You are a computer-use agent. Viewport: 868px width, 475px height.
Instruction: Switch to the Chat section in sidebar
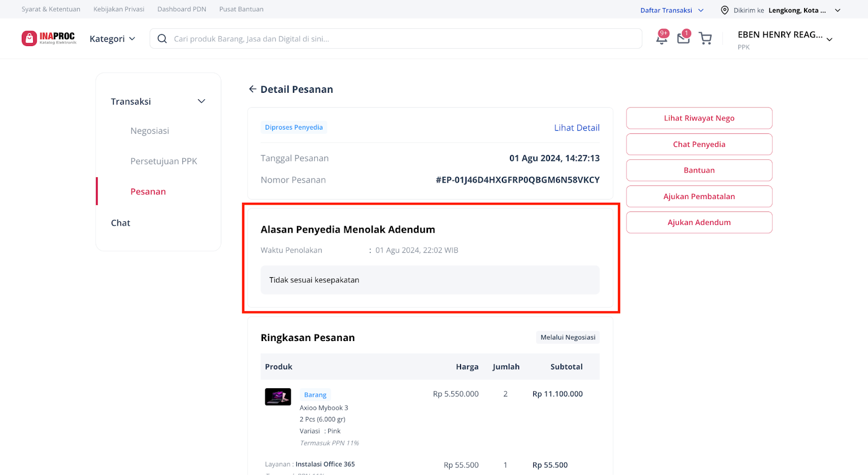[x=120, y=222]
